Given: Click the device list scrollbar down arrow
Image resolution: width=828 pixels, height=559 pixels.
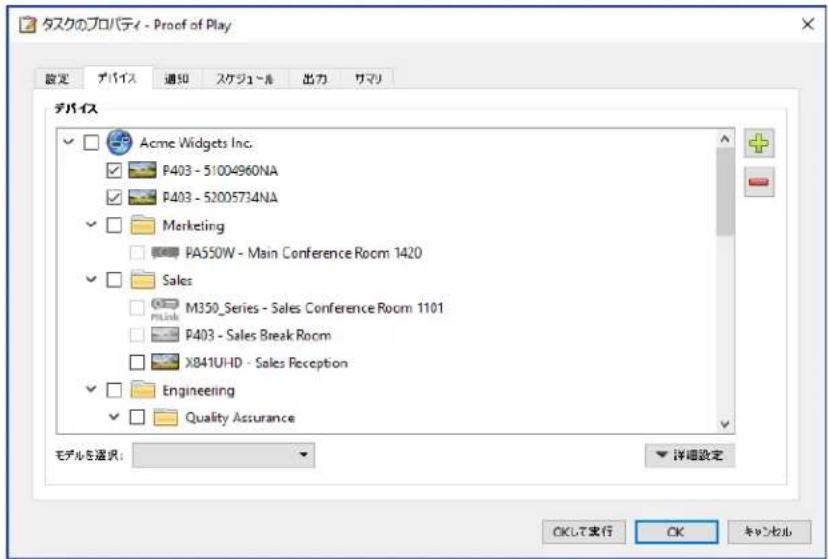Looking at the screenshot, I should [725, 424].
